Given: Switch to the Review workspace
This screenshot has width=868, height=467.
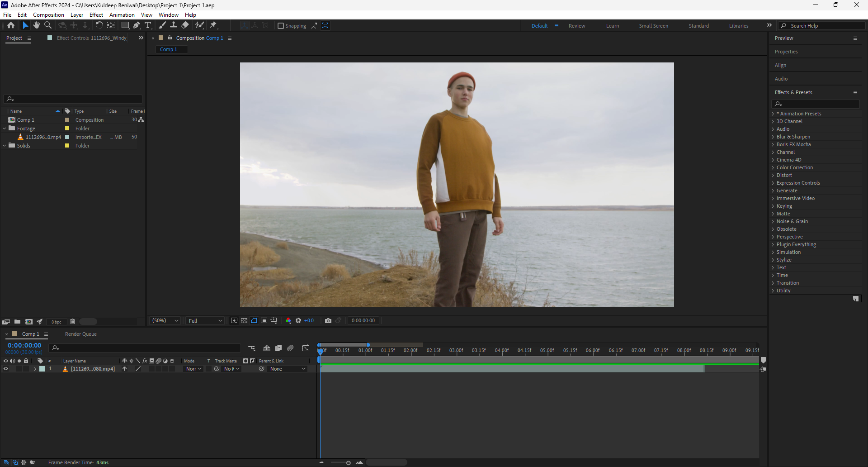Looking at the screenshot, I should click(576, 26).
